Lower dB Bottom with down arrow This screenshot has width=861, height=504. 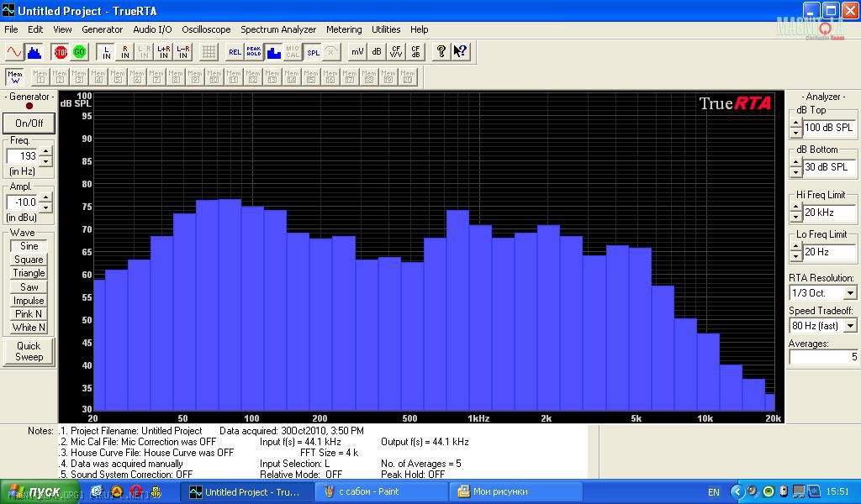(x=796, y=172)
